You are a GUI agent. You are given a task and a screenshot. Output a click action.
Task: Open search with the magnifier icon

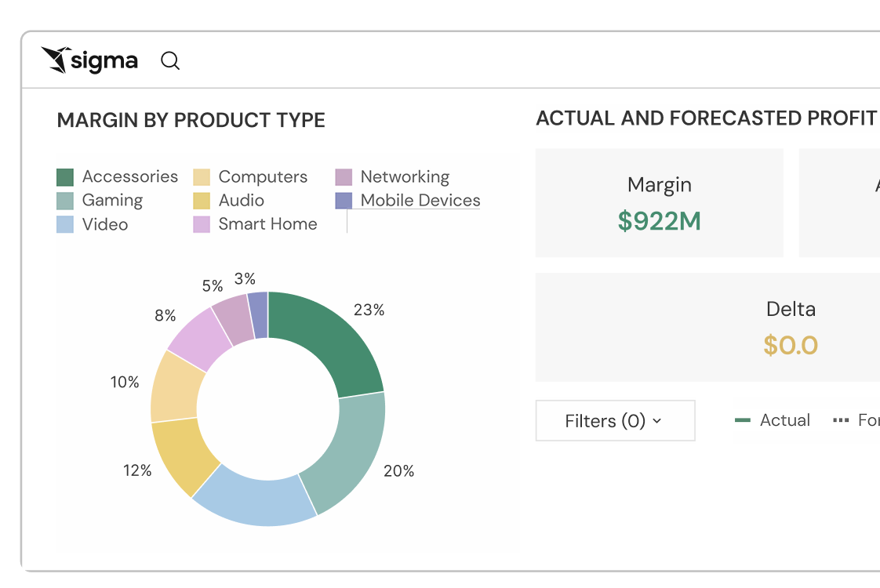[170, 60]
